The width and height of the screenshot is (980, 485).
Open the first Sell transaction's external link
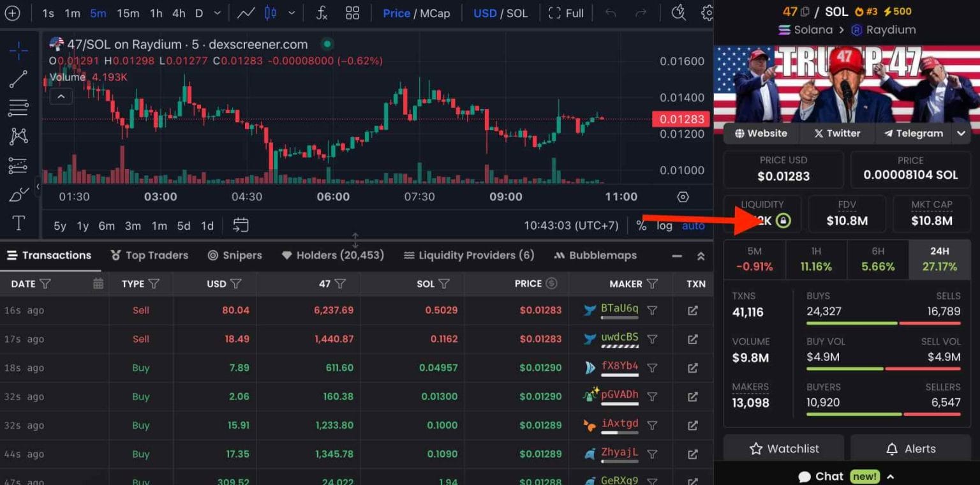pos(693,310)
